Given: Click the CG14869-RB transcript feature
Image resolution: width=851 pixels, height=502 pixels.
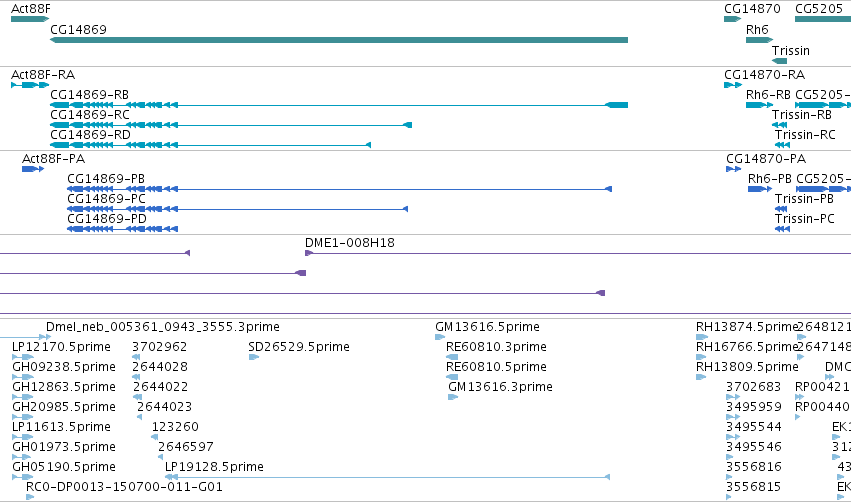Looking at the screenshot, I should (339, 105).
